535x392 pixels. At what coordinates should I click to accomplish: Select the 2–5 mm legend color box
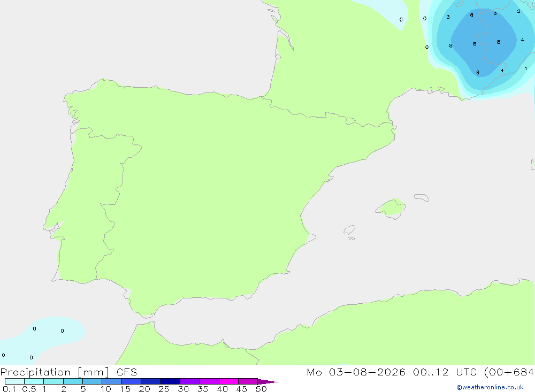[73, 381]
